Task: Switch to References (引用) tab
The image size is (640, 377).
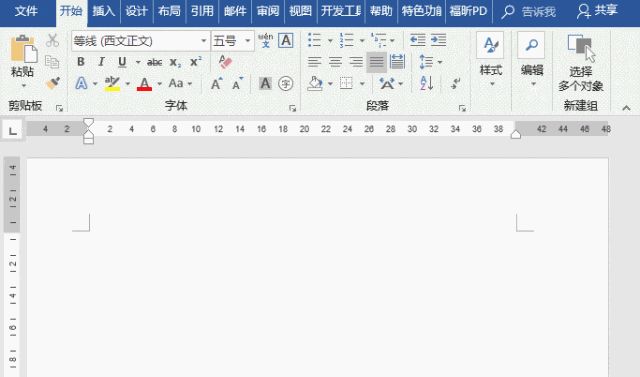Action: tap(202, 11)
